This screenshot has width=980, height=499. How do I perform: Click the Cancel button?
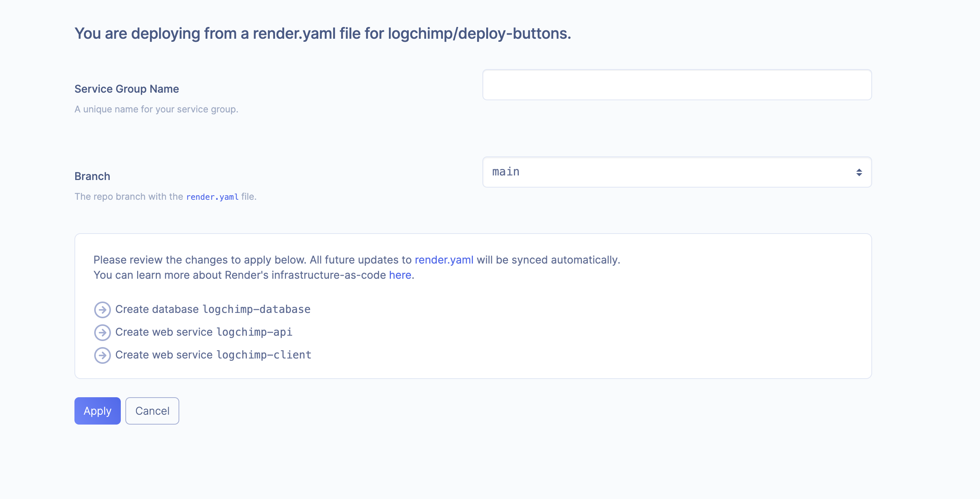pyautogui.click(x=152, y=411)
